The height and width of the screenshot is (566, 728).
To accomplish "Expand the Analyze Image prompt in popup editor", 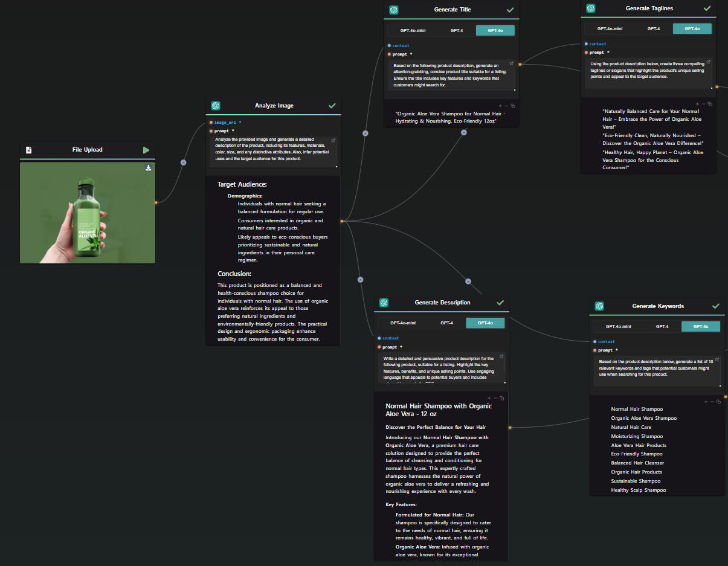I will click(x=333, y=140).
